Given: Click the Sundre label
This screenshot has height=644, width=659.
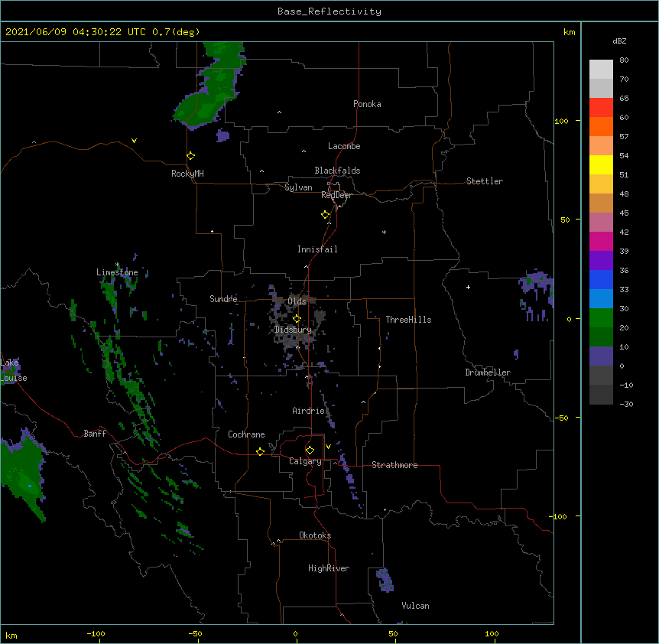Looking at the screenshot, I should click(x=223, y=299).
